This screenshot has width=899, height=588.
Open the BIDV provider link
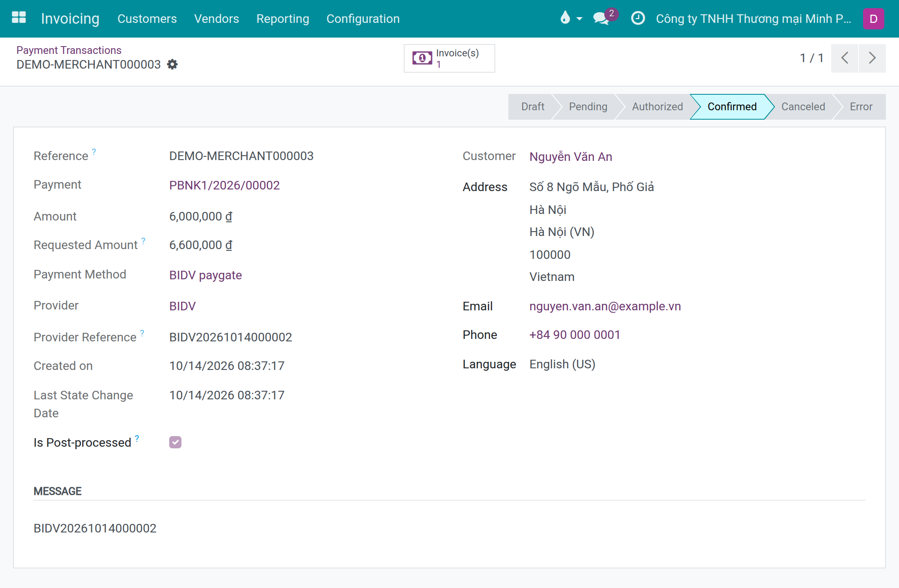point(182,306)
